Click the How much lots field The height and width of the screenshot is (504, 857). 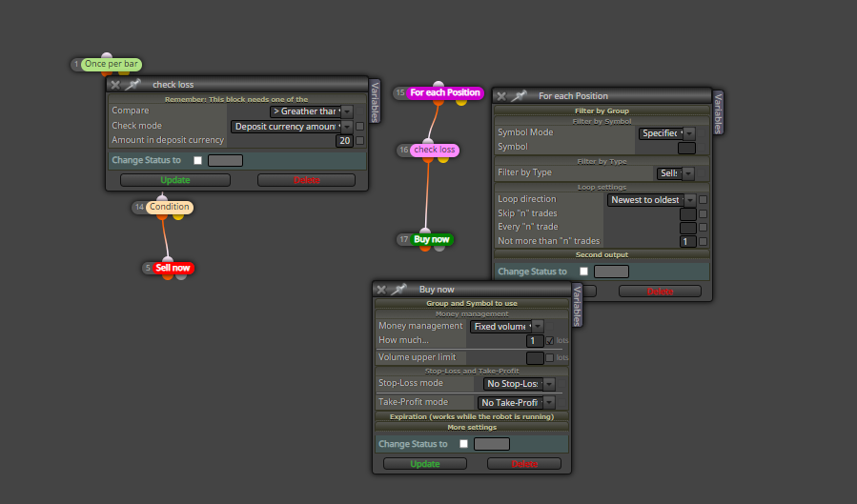(535, 341)
